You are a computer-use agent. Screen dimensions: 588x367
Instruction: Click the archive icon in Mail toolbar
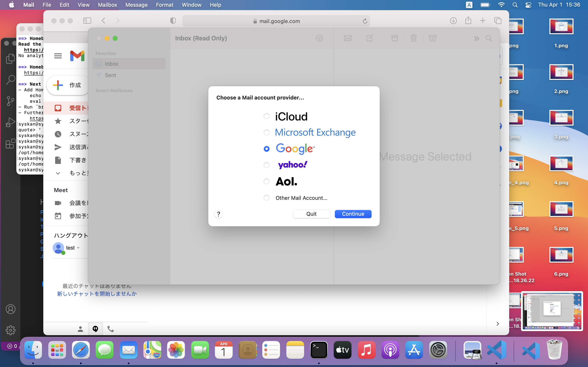coord(395,38)
